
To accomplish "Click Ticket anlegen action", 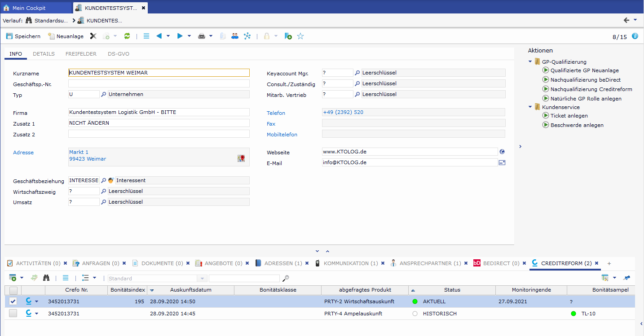I will [569, 116].
